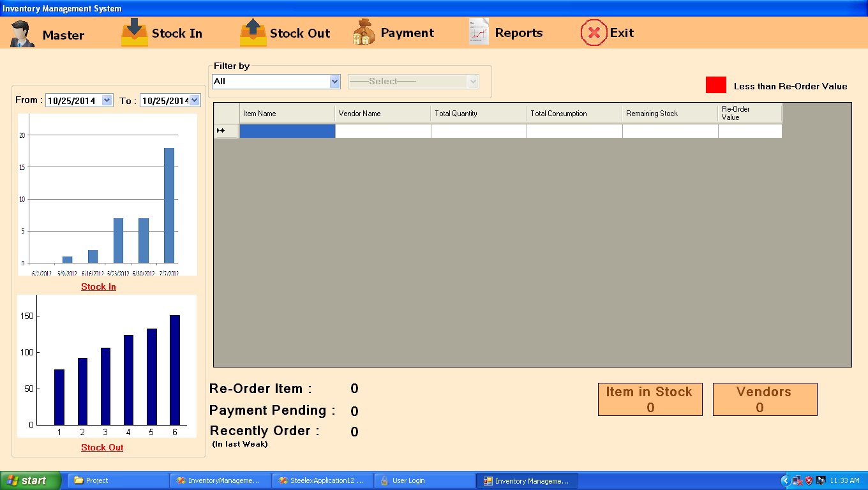
Task: Open the Master menu with person icon
Action: click(48, 34)
